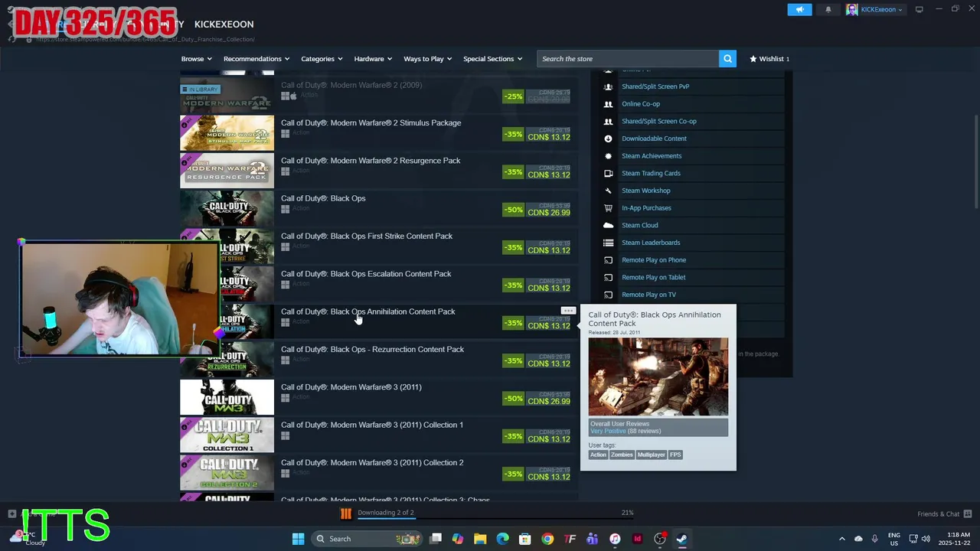
Task: Click the Shared/Split Screen PvP feature
Action: [655, 86]
